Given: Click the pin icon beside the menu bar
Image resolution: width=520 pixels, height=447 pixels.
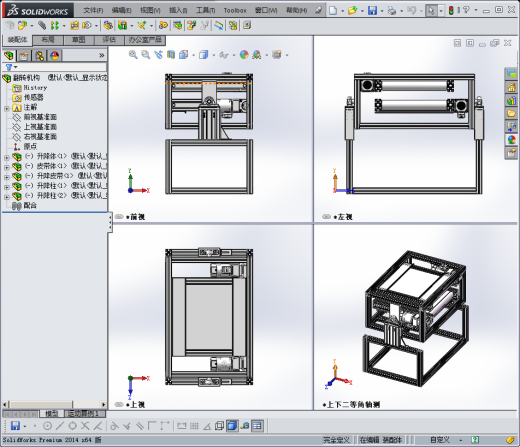Looking at the screenshot, I should (318, 10).
